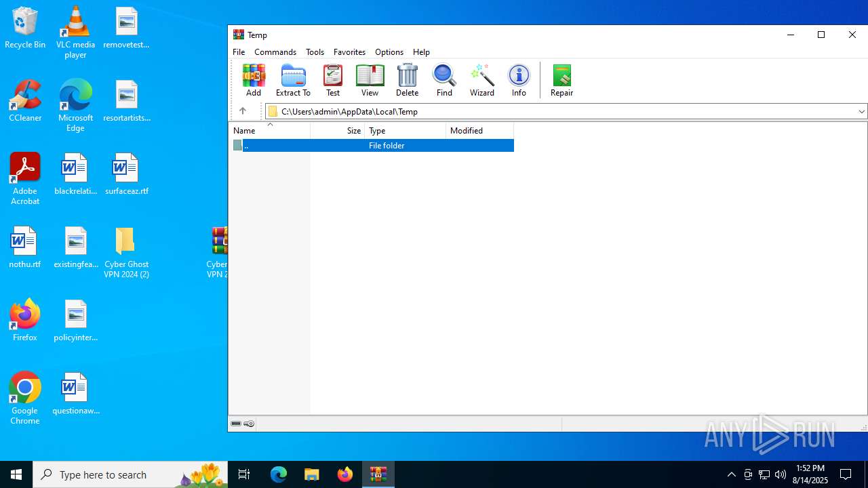Go up one folder level arrow
The image size is (868, 488).
[243, 111]
